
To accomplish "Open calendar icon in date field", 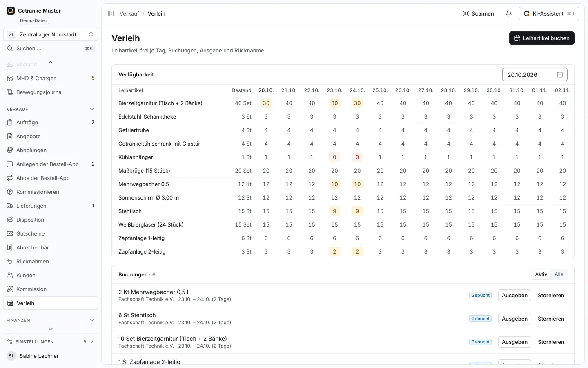I will (560, 74).
